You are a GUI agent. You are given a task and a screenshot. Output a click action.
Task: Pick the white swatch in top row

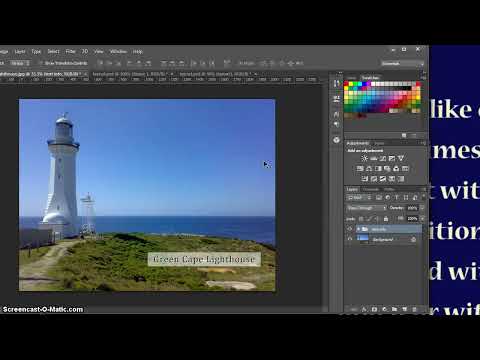[373, 84]
